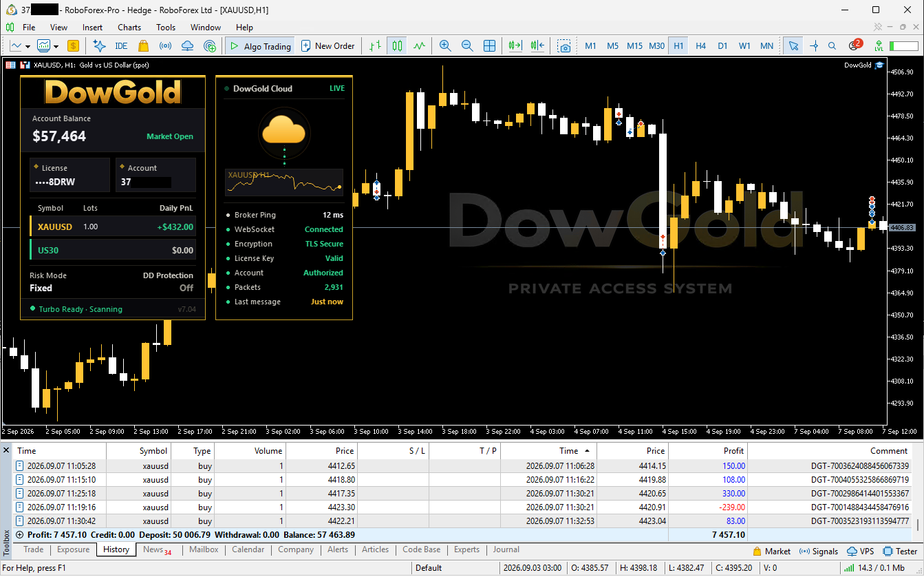
Task: Select the cursor arrow tool
Action: [793, 46]
